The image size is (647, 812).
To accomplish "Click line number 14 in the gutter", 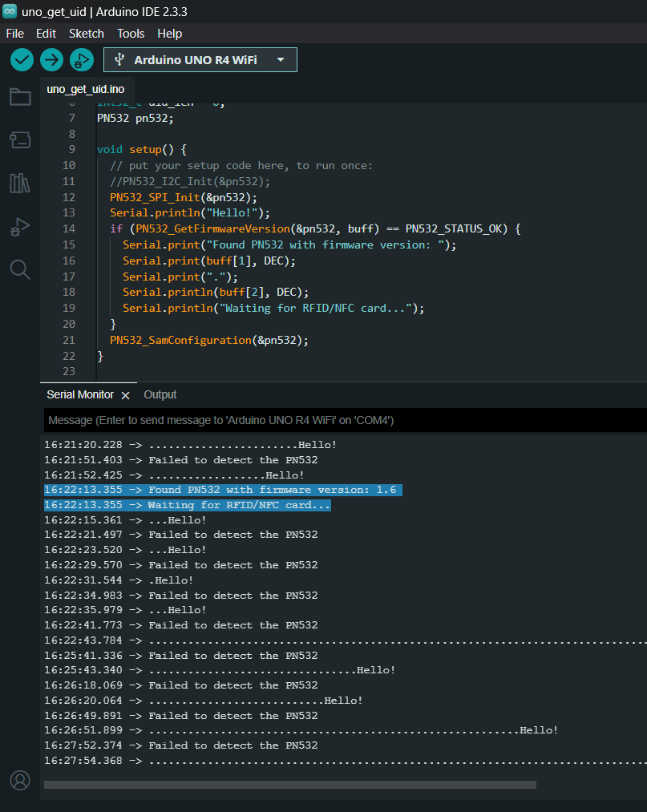I will [68, 228].
